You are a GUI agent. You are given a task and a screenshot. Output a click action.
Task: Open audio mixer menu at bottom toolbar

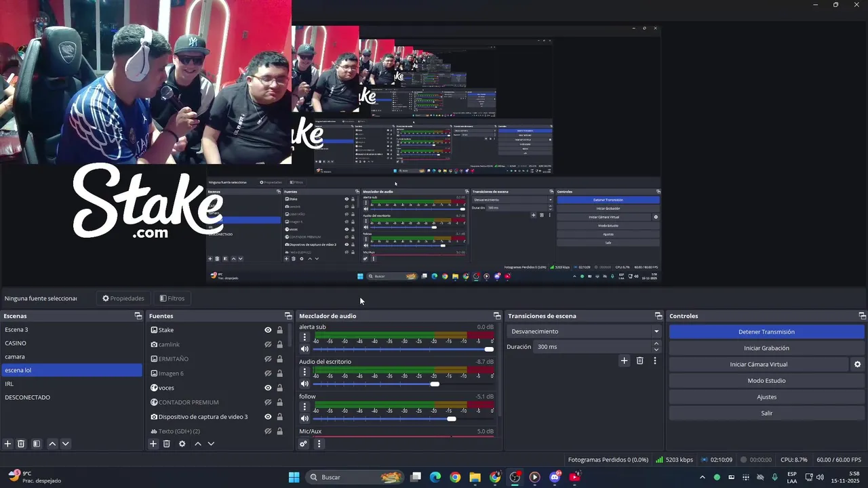[x=319, y=444]
